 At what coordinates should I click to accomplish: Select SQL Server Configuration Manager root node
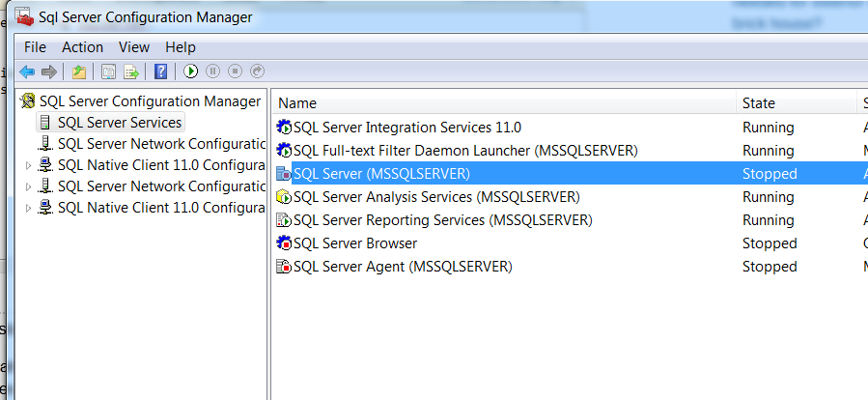pyautogui.click(x=150, y=101)
